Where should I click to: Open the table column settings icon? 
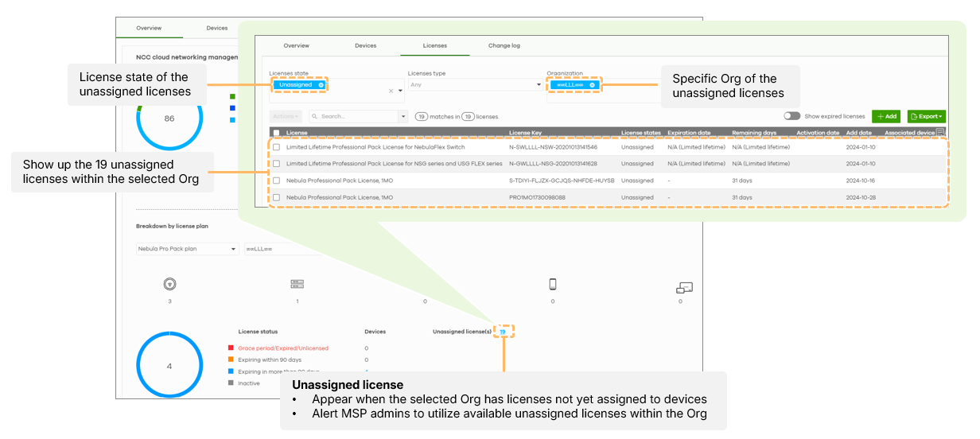point(940,132)
